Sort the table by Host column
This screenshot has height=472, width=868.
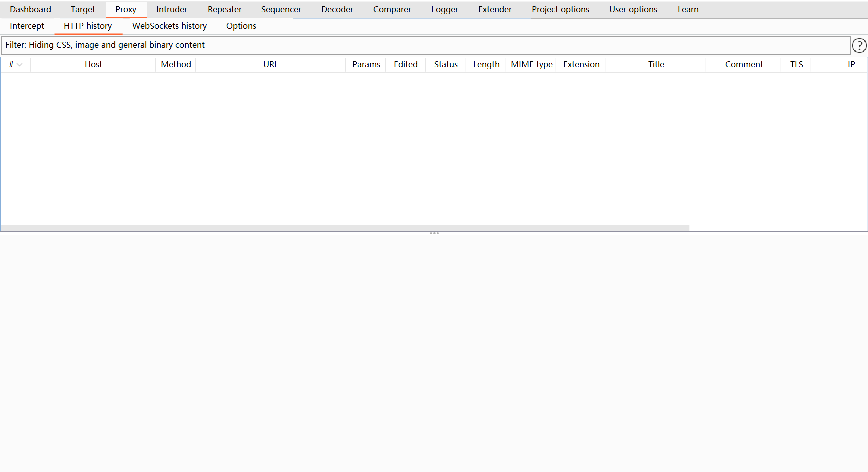[x=93, y=64]
